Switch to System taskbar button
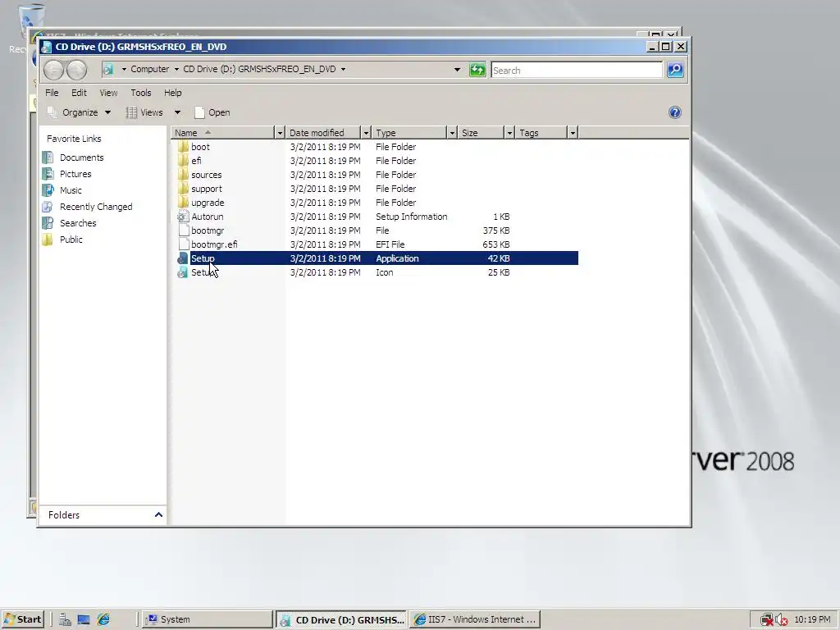Viewport: 840px width, 630px height. 208,619
